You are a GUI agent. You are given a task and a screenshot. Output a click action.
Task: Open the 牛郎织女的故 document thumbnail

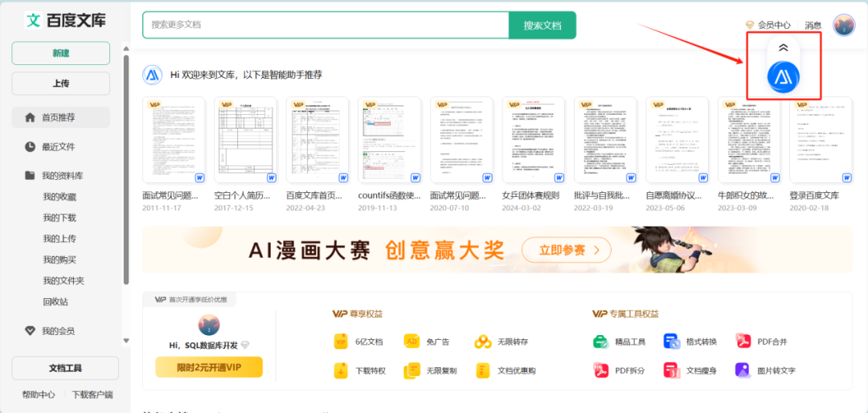750,140
